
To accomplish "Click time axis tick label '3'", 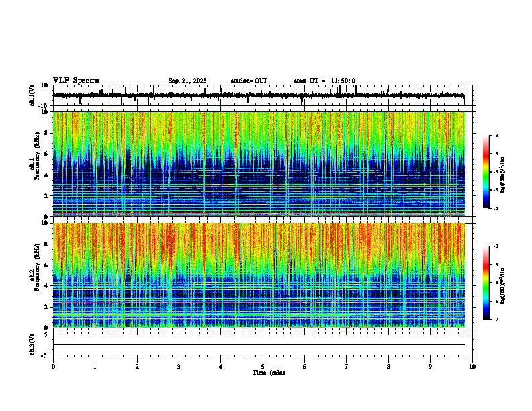I will (179, 367).
